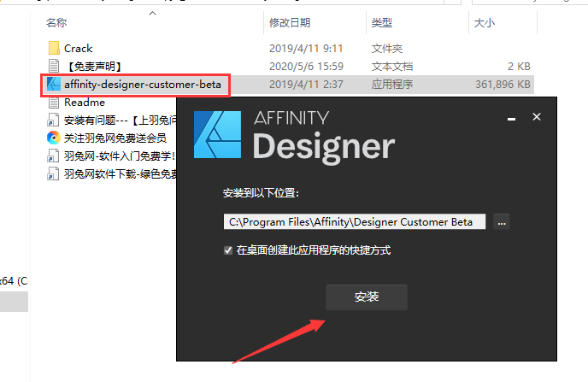Click the 2020/5/6 15:59 date cell
Viewport: 588px width, 382px height.
(306, 67)
